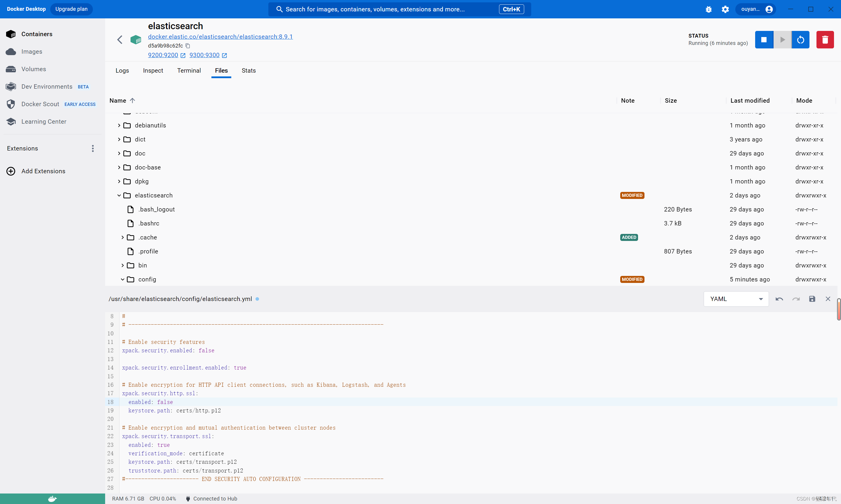The width and height of the screenshot is (841, 504).
Task: Expand the dict folder
Action: point(119,139)
